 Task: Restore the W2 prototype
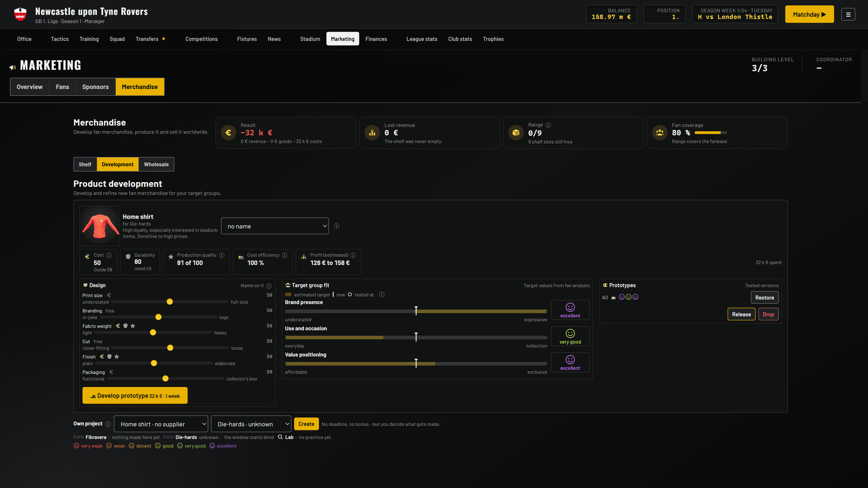[764, 297]
